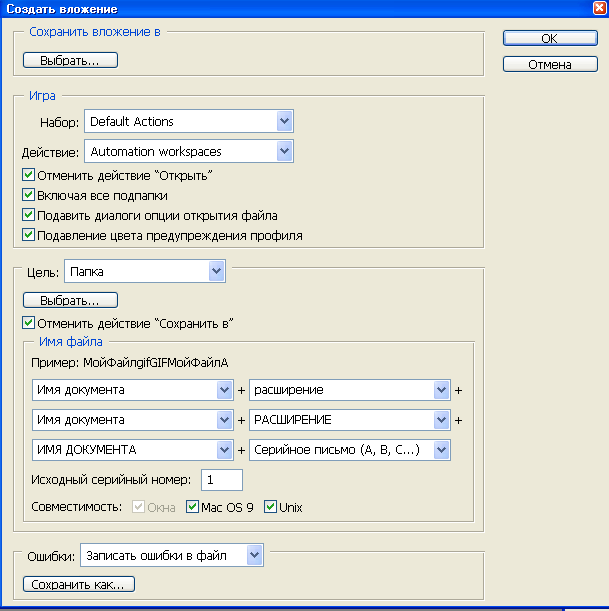Open the Ошибки dropdown Записать ошибки в файл
Screen dimensions: 609x611
pos(172,555)
